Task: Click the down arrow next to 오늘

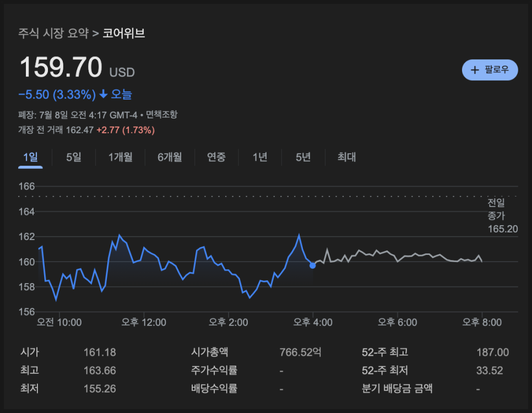Action: pyautogui.click(x=103, y=94)
